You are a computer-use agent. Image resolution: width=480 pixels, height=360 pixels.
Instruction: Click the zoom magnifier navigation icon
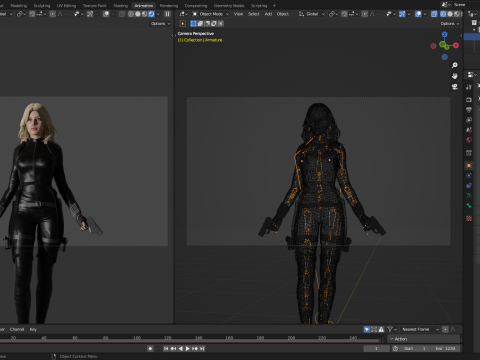point(455,65)
